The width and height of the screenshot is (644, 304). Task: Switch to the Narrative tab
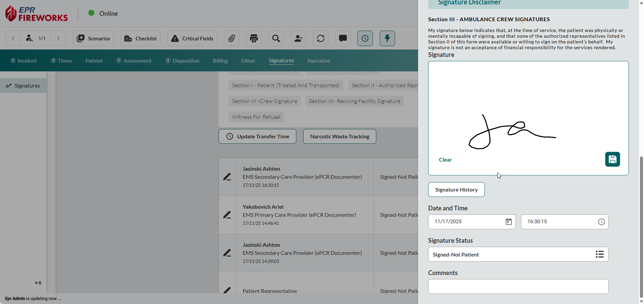pyautogui.click(x=319, y=61)
